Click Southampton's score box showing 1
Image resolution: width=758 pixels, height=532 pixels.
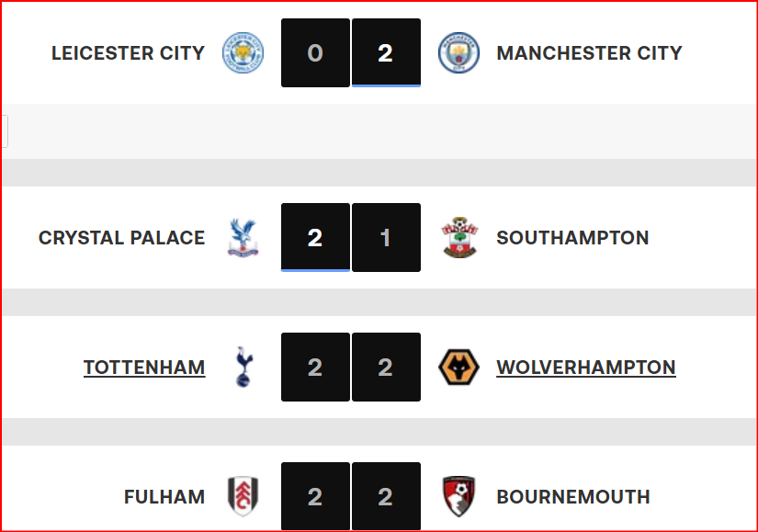tap(386, 238)
